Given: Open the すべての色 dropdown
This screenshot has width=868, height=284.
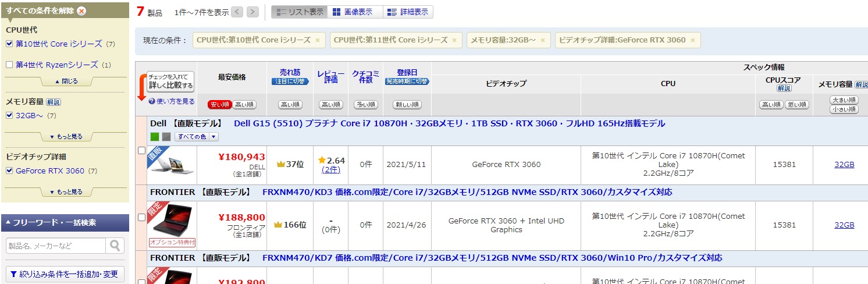Looking at the screenshot, I should pyautogui.click(x=196, y=137).
